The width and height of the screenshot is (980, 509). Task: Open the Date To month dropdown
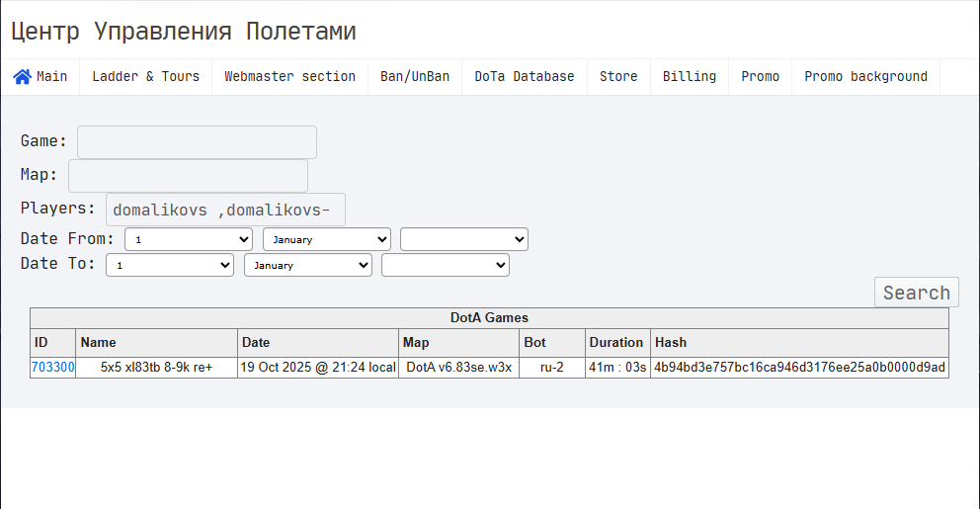tap(308, 265)
